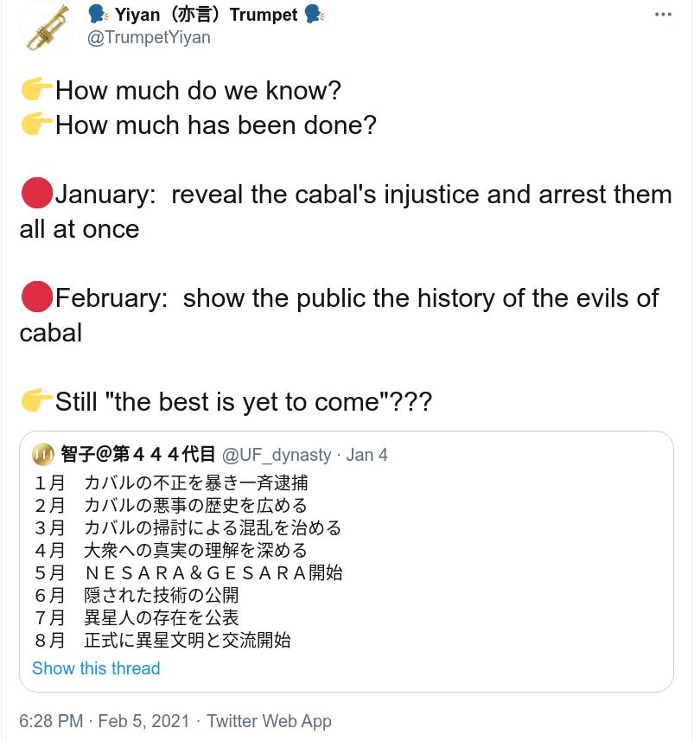Click the Twitter Web App source link
The height and width of the screenshot is (741, 700).
[x=270, y=721]
